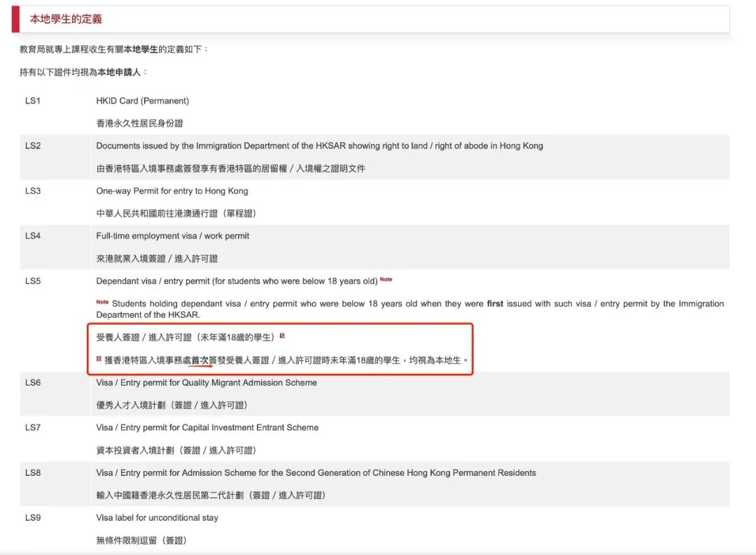Click 來港就業入境簽證 / 進入許可證

pyautogui.click(x=157, y=258)
